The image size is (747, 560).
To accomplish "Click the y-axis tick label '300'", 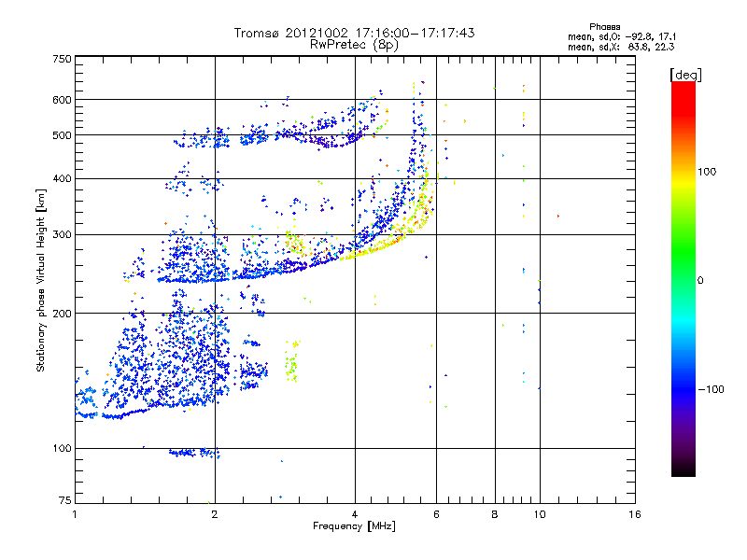I will [62, 235].
